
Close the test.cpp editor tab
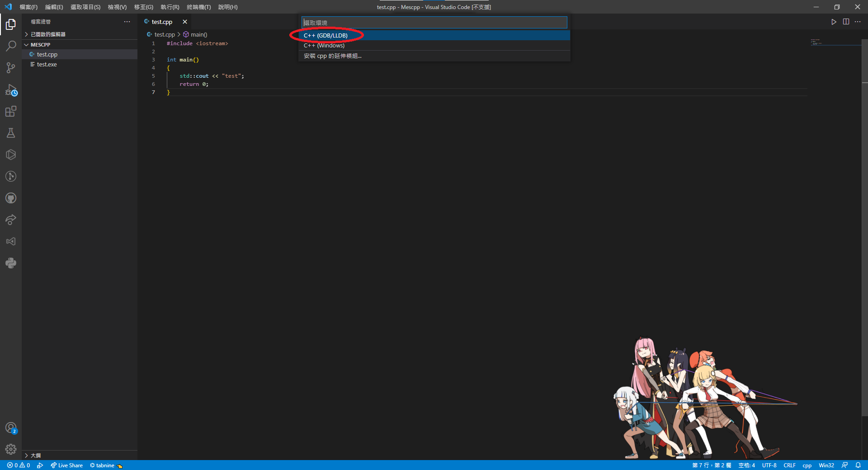[185, 22]
